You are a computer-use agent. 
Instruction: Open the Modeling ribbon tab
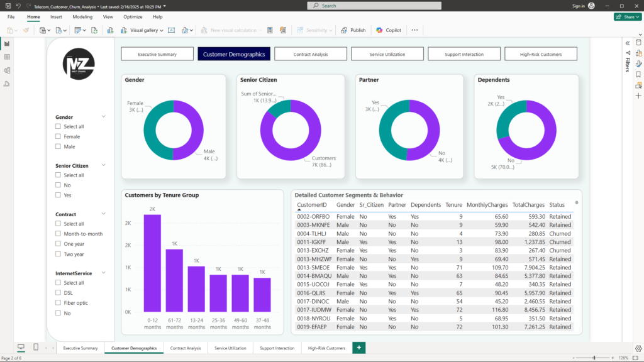(x=82, y=17)
